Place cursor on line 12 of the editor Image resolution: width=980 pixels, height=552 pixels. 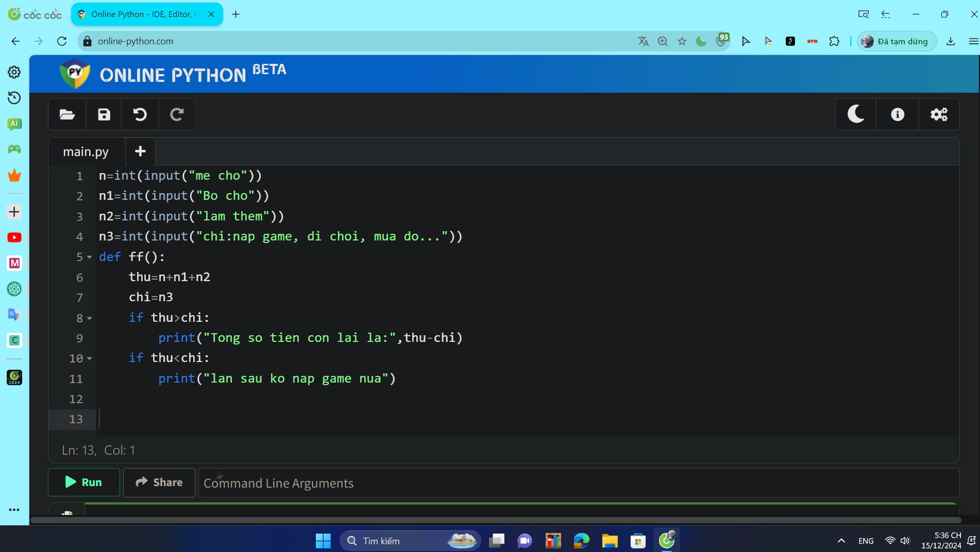tap(528, 399)
